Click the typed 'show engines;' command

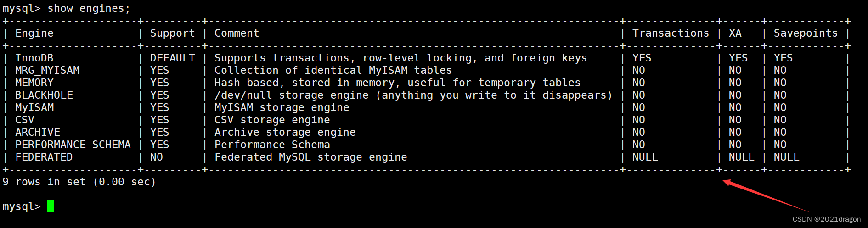pos(89,9)
